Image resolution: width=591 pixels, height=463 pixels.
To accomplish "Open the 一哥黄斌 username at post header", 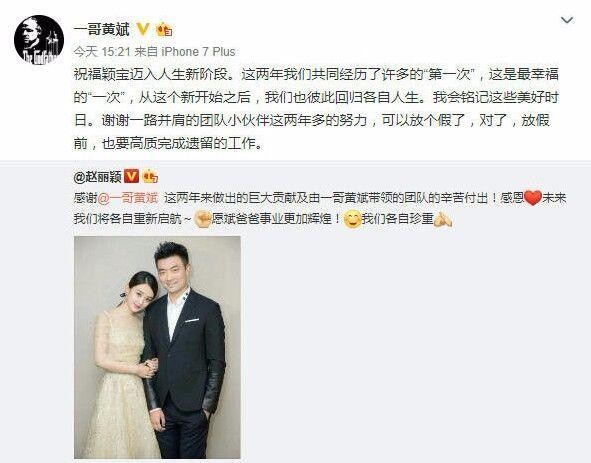I will point(101,29).
